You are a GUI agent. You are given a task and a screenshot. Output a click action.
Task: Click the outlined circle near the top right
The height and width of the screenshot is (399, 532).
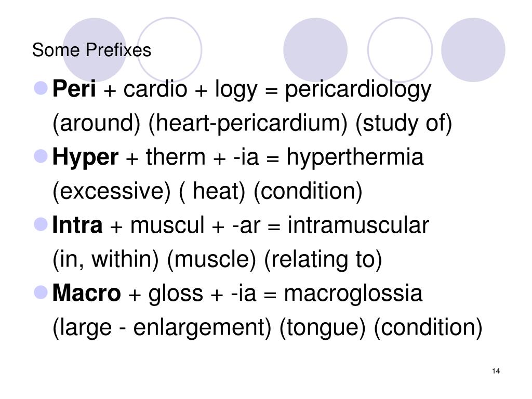(x=400, y=50)
